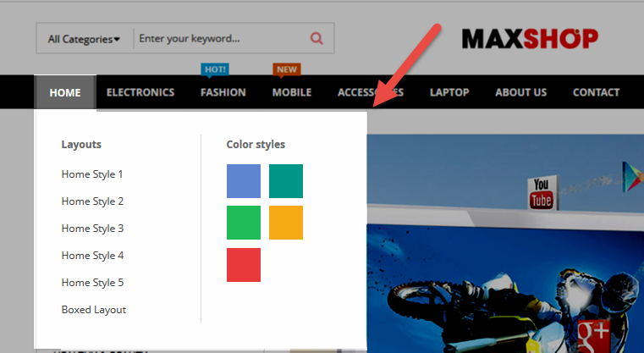Choose the red color style swatch
This screenshot has height=353, width=644.
coord(244,265)
